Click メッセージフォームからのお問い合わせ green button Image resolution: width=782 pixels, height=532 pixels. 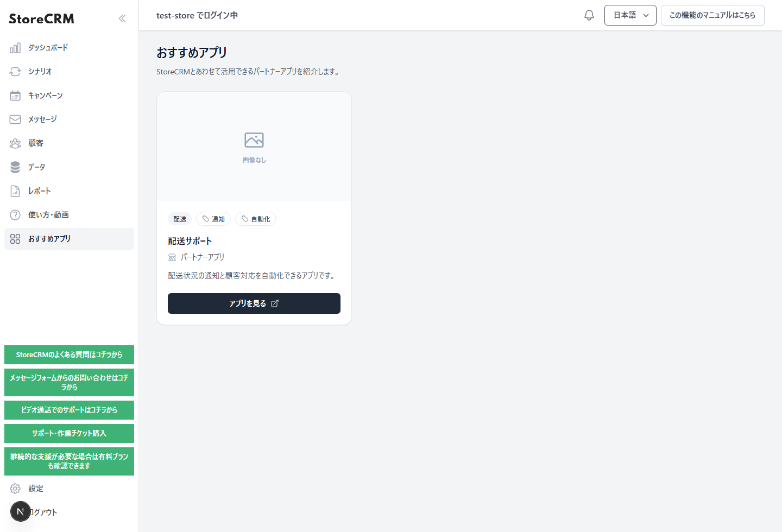click(x=69, y=382)
